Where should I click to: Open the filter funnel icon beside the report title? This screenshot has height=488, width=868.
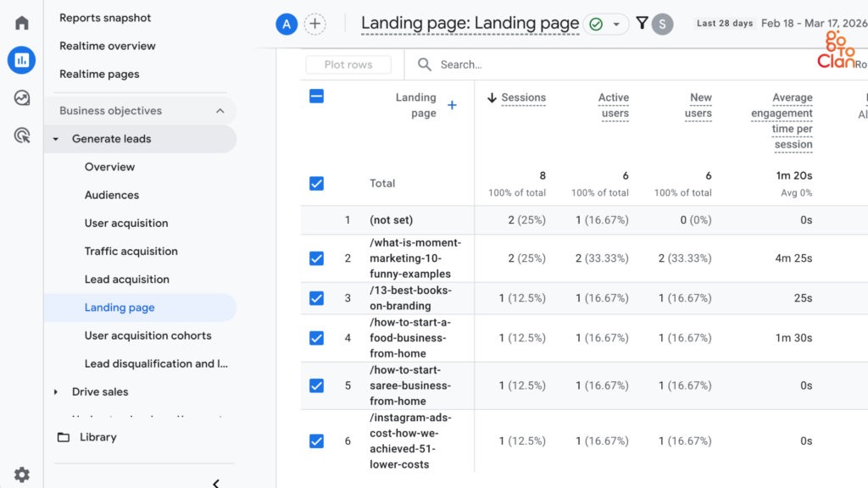643,24
